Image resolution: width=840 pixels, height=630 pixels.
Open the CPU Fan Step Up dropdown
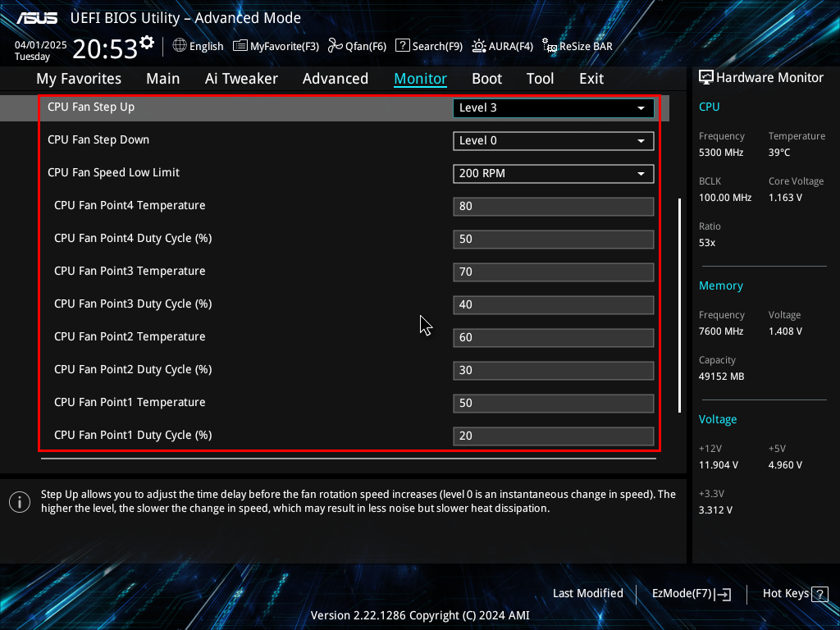[x=554, y=107]
